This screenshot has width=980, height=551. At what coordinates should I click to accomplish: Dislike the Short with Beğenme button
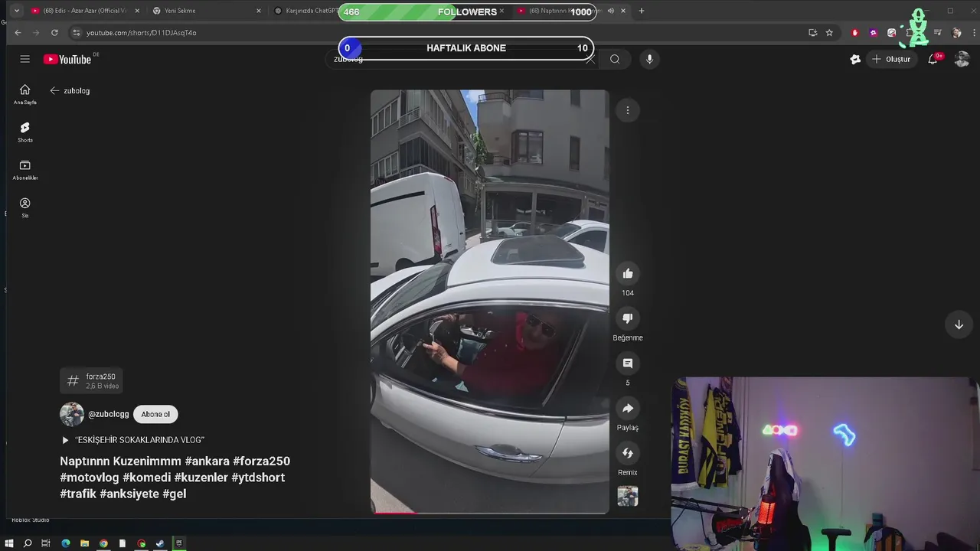pyautogui.click(x=628, y=318)
